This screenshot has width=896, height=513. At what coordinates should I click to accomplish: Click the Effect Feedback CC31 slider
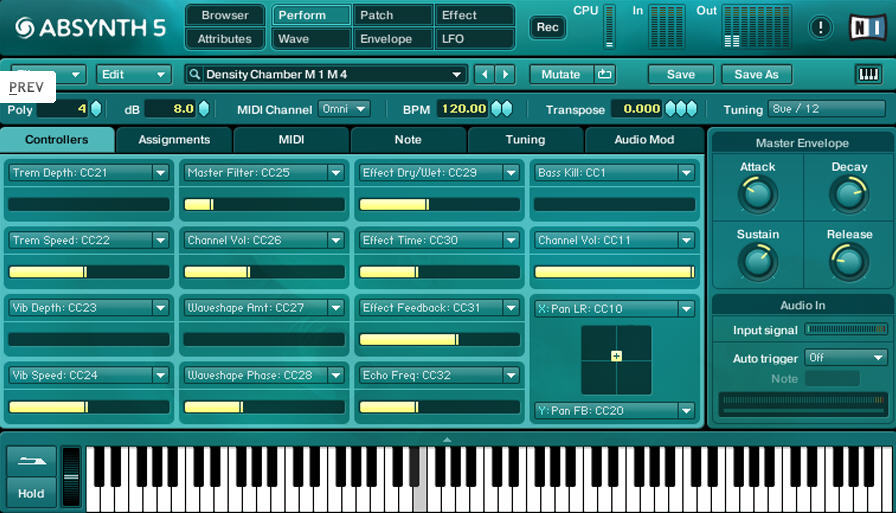pos(439,340)
